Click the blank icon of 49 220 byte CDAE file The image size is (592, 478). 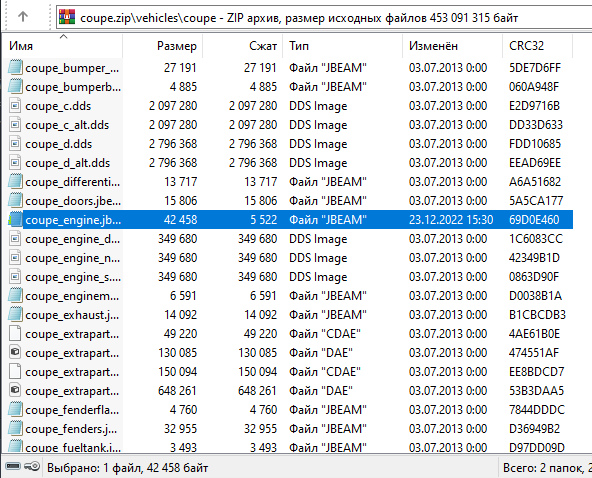point(15,334)
